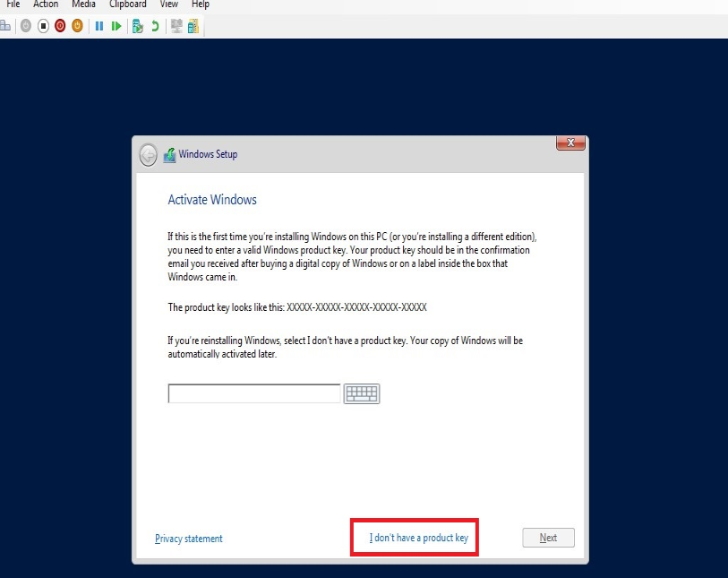The width and height of the screenshot is (728, 578).
Task: Reset the VM using the green play-bar icon
Action: [116, 26]
